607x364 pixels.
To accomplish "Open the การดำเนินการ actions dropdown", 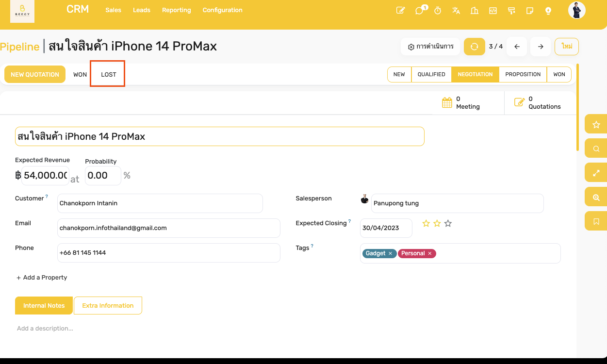I will tap(430, 47).
